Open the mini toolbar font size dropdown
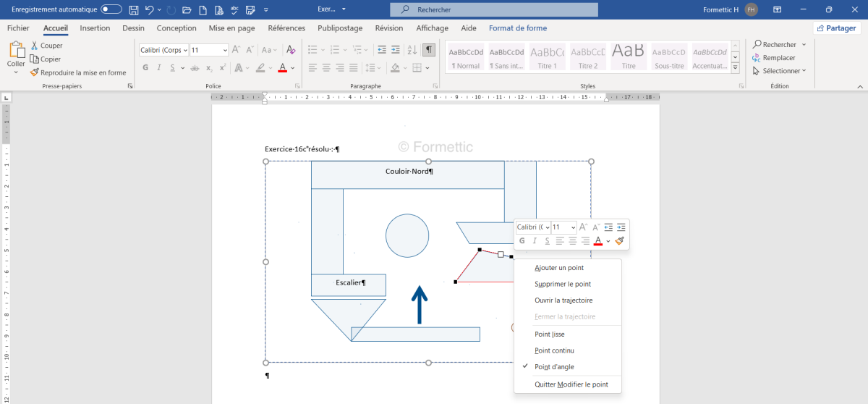 click(x=573, y=227)
